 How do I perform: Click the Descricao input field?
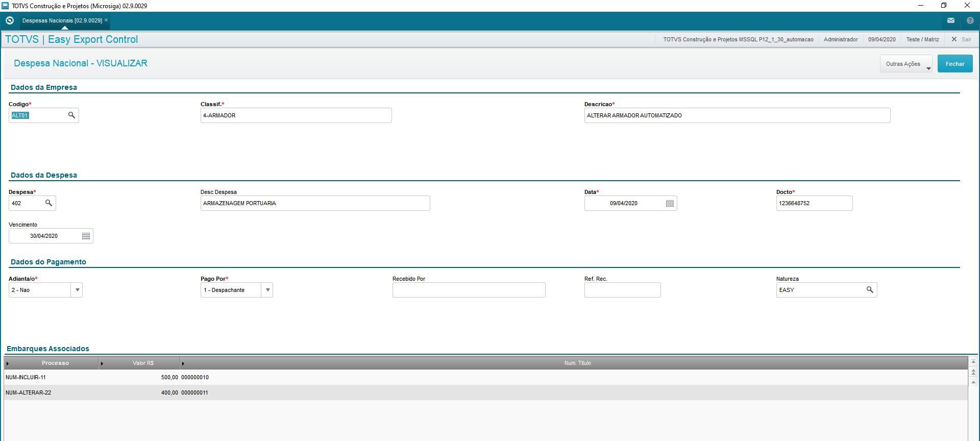click(737, 115)
